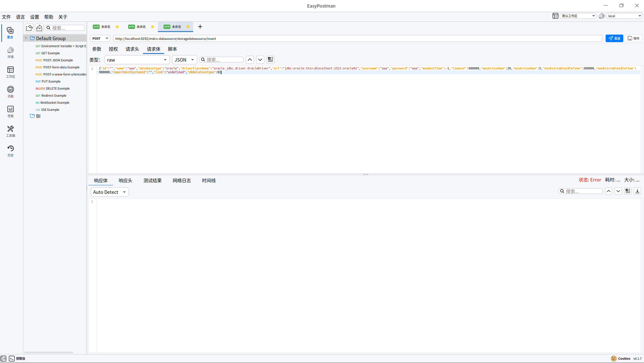This screenshot has height=363, width=644.
Task: Open the Functional test sidebar icon
Action: coord(10,92)
